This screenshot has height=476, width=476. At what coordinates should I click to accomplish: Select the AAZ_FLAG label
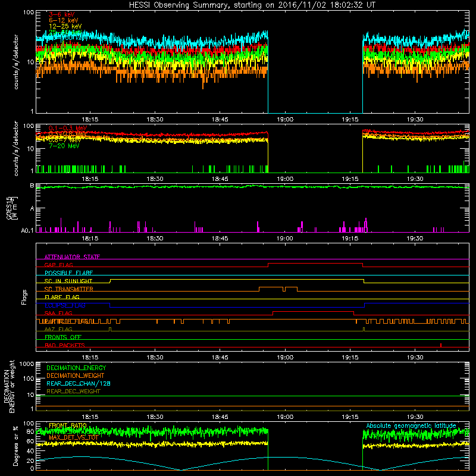58,329
